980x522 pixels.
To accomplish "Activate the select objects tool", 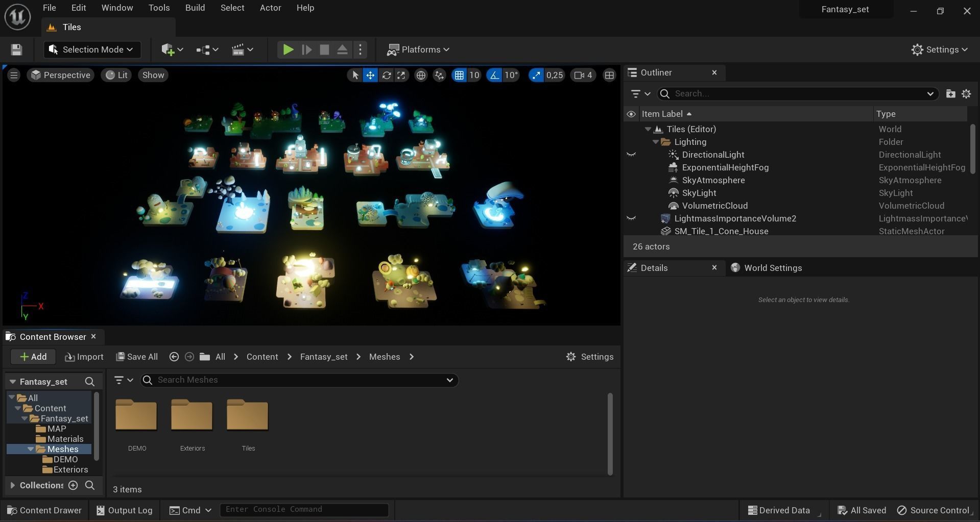I will 354,76.
